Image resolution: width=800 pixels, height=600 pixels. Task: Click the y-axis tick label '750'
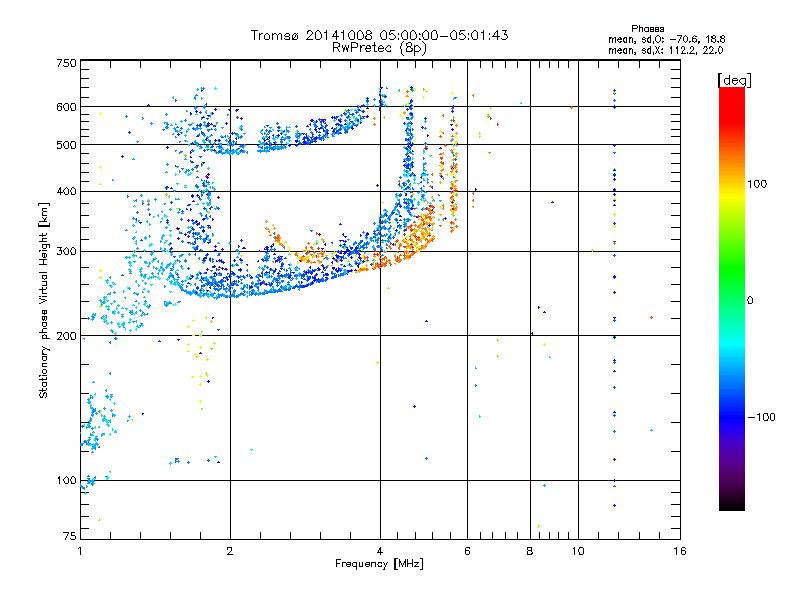tap(66, 63)
